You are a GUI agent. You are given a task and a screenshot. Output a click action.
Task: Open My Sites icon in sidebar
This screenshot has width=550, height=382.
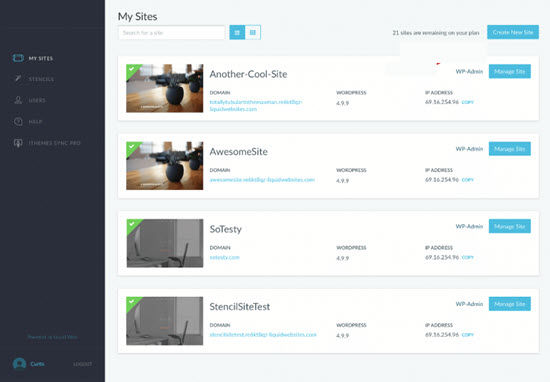click(18, 58)
